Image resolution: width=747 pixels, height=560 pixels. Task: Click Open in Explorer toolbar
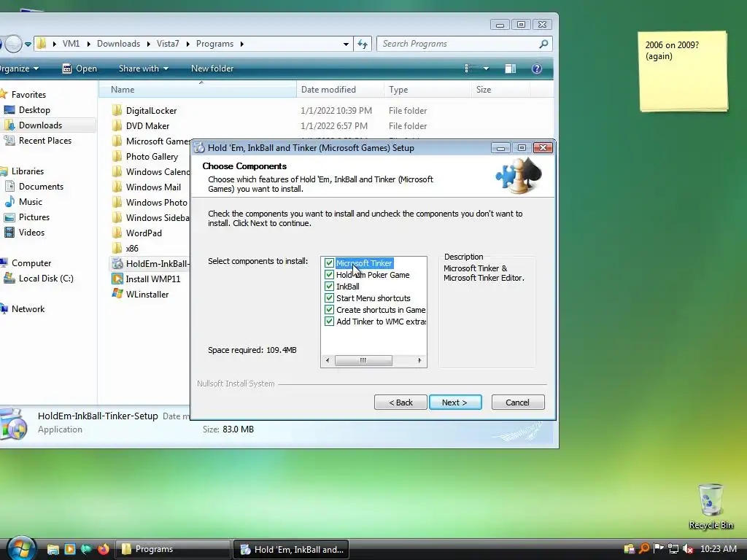(80, 69)
